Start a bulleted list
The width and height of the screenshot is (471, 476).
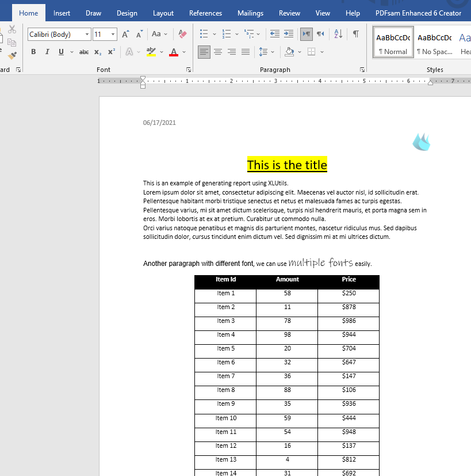204,34
